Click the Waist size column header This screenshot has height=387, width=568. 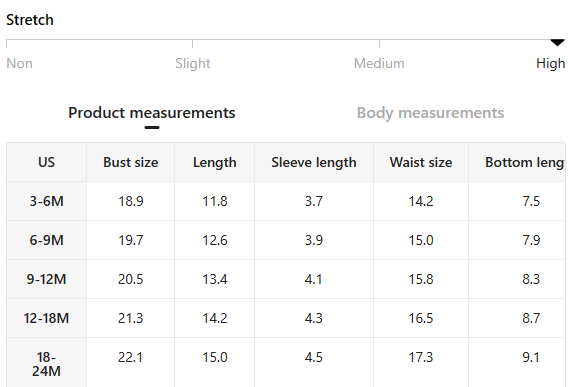pyautogui.click(x=421, y=162)
